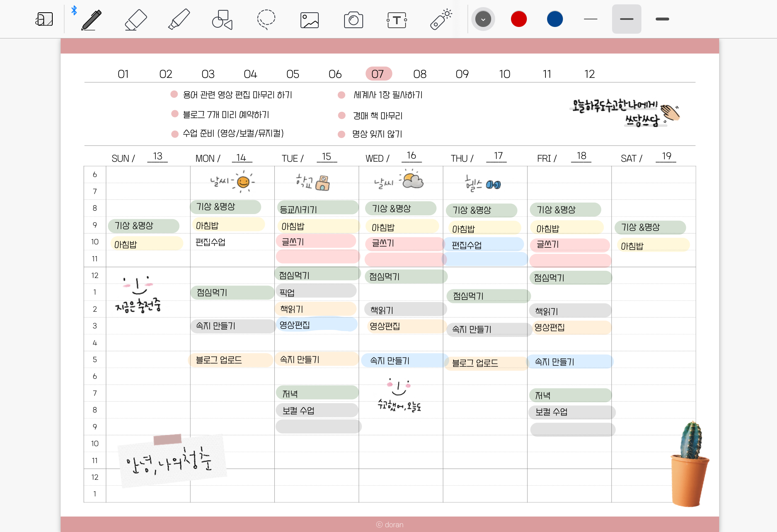Choose the red pen color

(x=519, y=19)
